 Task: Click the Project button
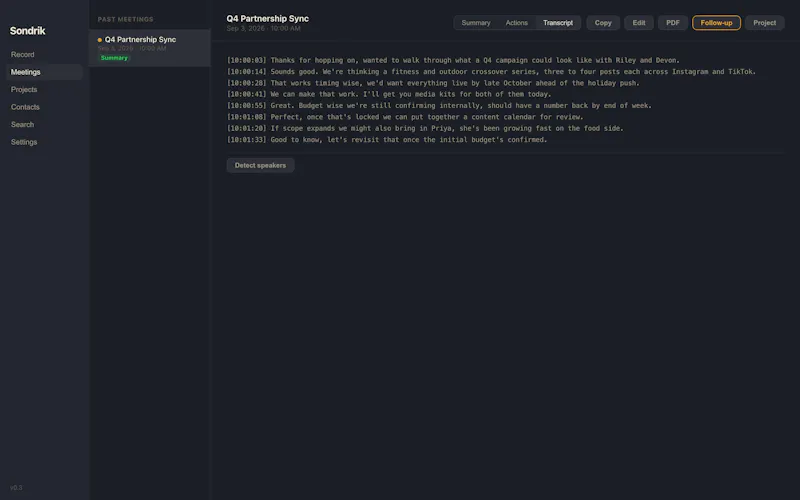[764, 23]
